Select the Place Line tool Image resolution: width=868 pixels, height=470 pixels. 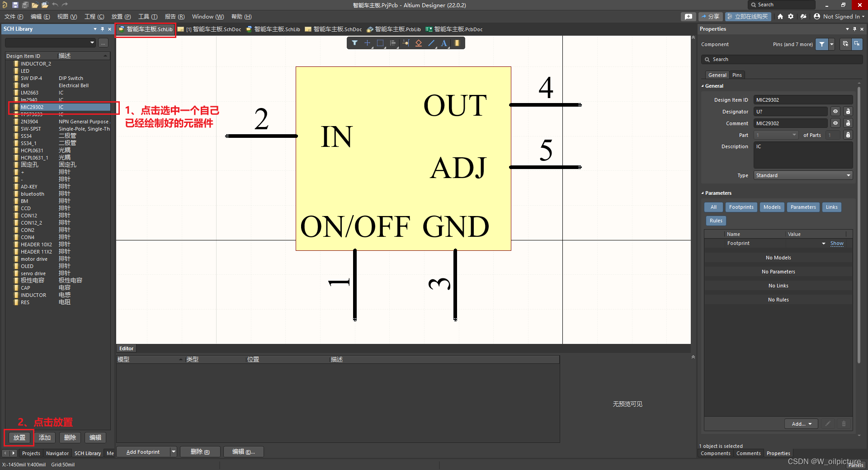(x=431, y=43)
